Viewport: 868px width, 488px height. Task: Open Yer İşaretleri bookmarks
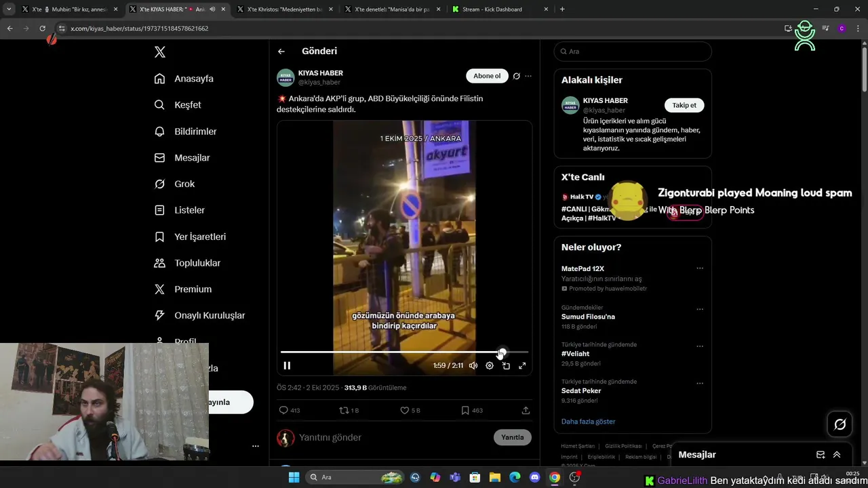pos(190,237)
